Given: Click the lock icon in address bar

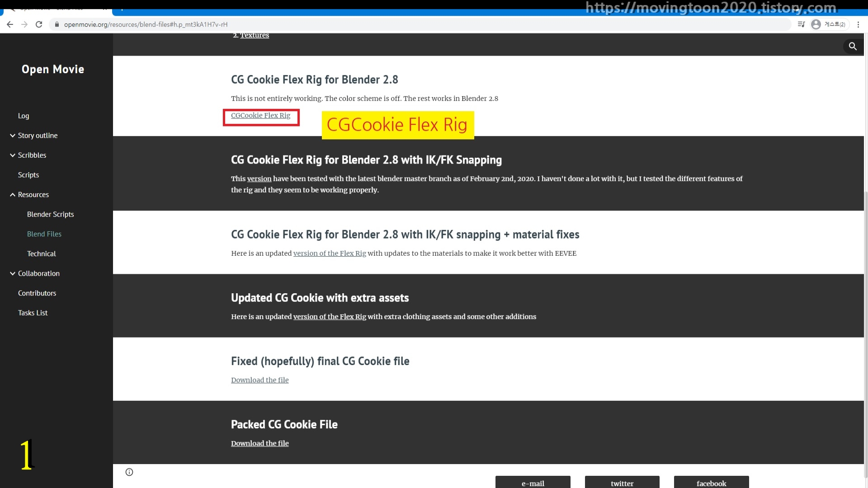Looking at the screenshot, I should [57, 24].
